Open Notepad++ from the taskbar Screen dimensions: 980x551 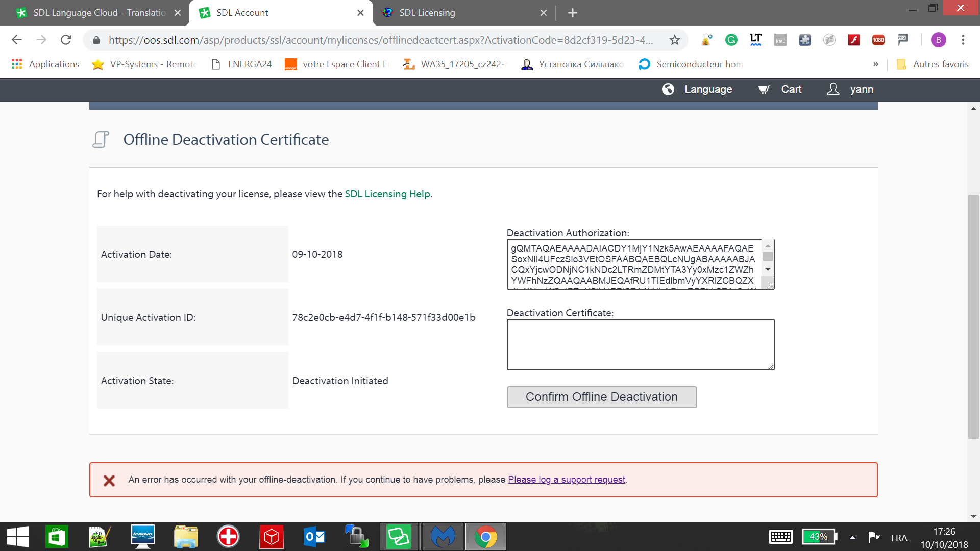point(100,537)
